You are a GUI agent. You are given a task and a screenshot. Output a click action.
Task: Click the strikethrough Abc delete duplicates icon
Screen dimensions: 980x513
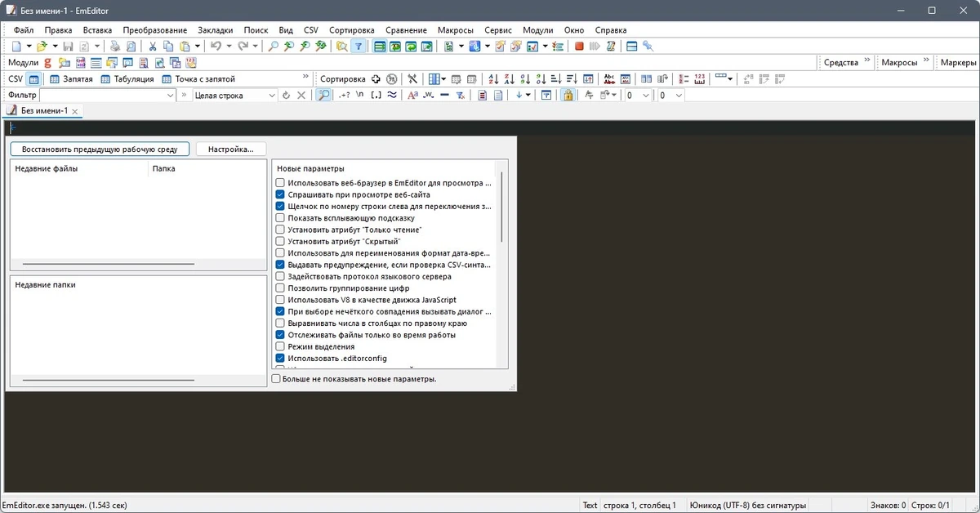609,79
